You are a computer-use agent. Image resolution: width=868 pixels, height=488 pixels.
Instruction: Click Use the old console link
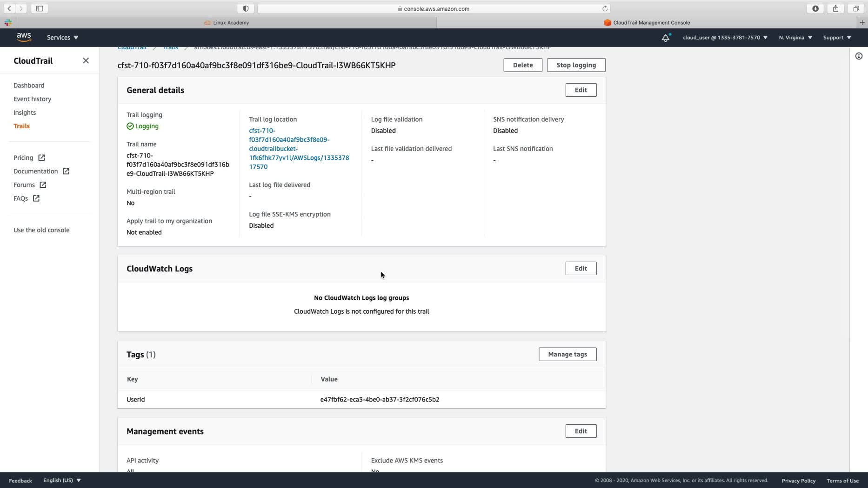pyautogui.click(x=41, y=230)
